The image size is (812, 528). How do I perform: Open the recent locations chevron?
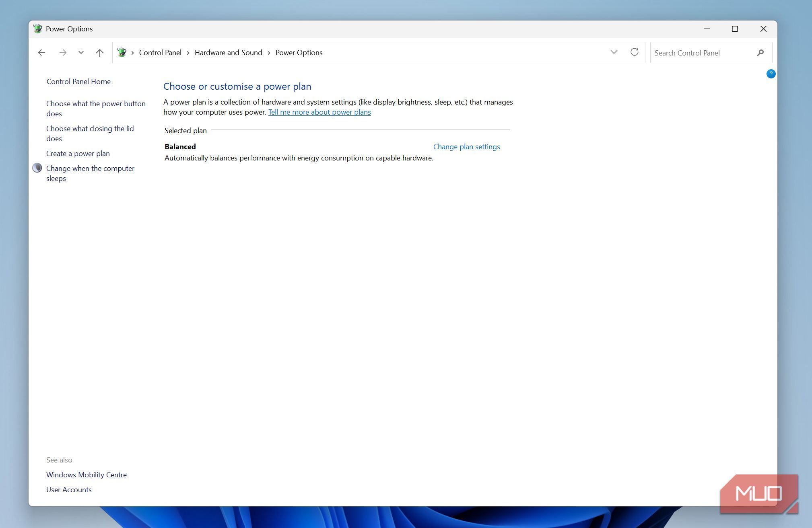click(x=81, y=53)
